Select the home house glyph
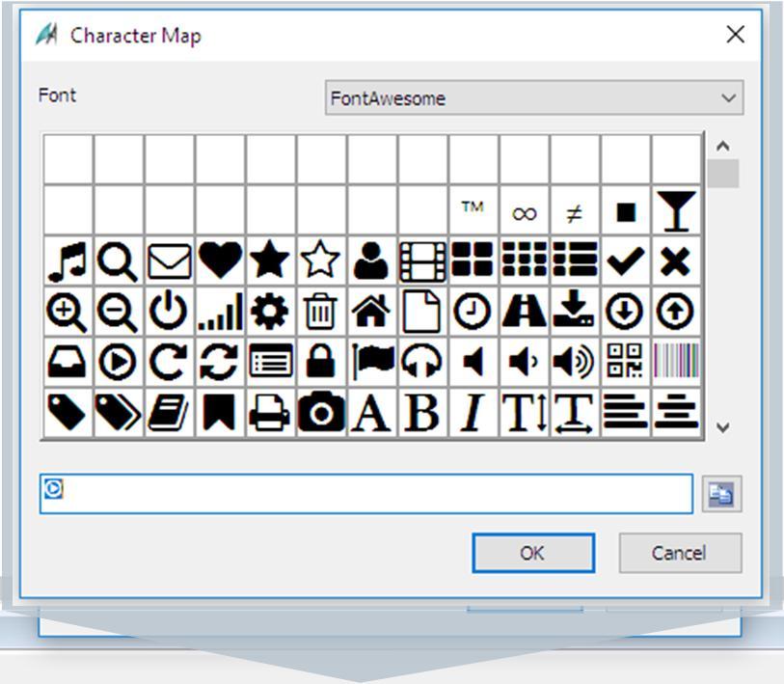The width and height of the screenshot is (784, 684). tap(371, 312)
